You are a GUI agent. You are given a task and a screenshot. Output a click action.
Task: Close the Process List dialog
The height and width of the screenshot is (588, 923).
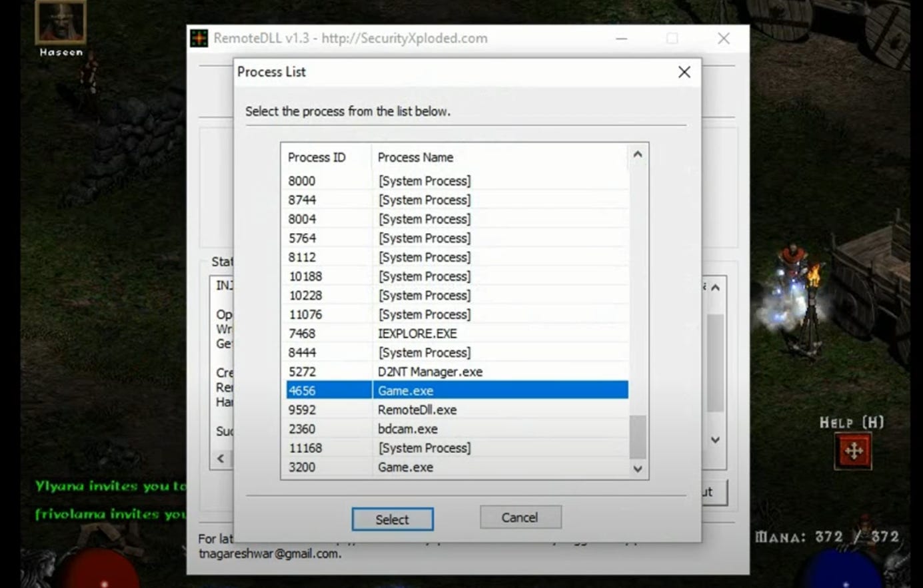click(x=684, y=72)
